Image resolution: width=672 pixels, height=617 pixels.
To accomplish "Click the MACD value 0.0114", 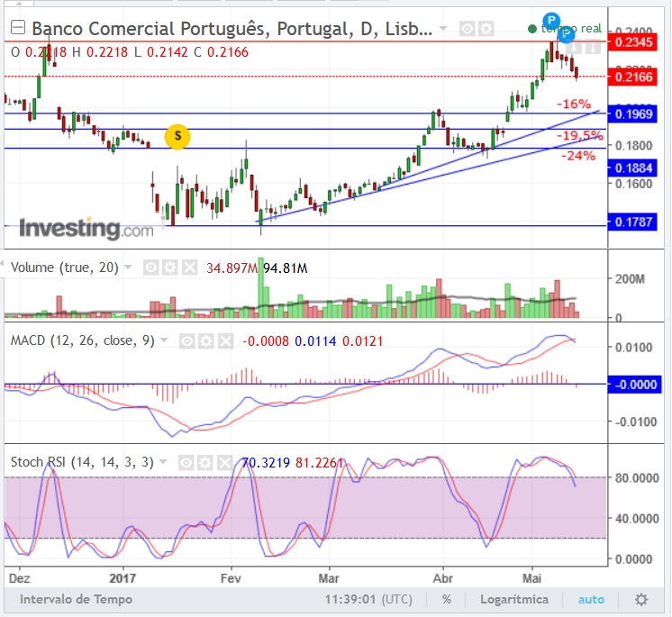I will pyautogui.click(x=315, y=341).
